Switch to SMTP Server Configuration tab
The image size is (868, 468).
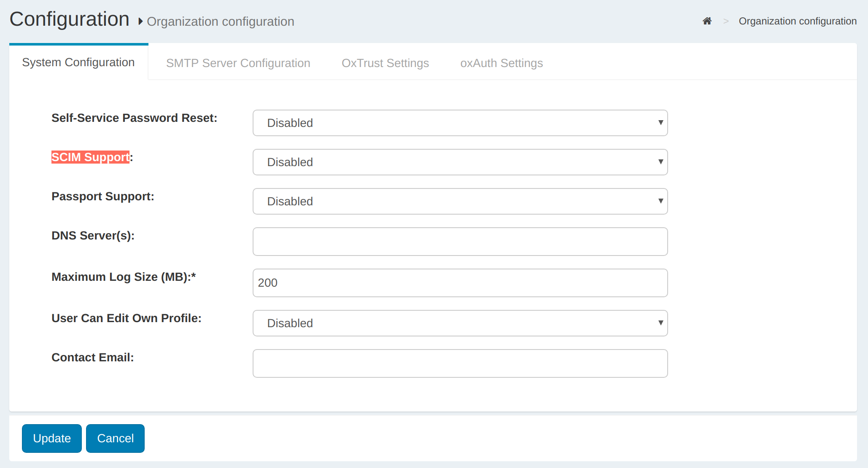coord(238,63)
